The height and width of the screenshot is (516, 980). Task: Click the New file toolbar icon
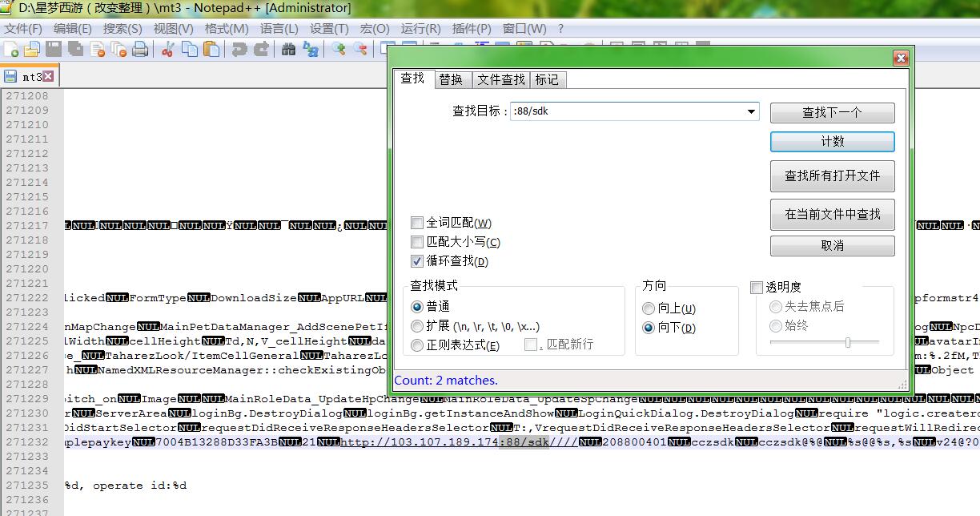(x=11, y=50)
